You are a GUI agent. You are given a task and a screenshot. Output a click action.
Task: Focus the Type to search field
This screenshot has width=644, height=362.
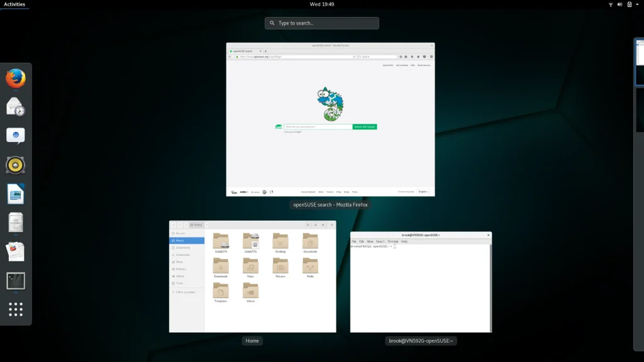[321, 23]
